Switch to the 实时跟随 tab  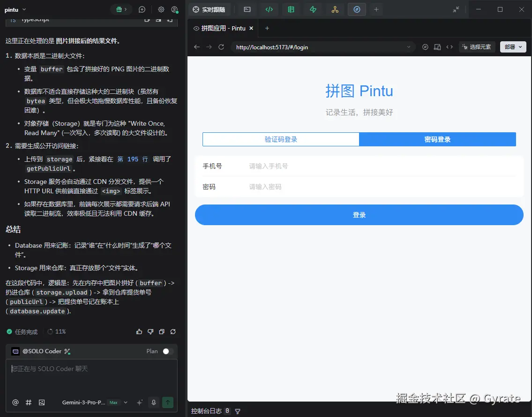(x=209, y=9)
